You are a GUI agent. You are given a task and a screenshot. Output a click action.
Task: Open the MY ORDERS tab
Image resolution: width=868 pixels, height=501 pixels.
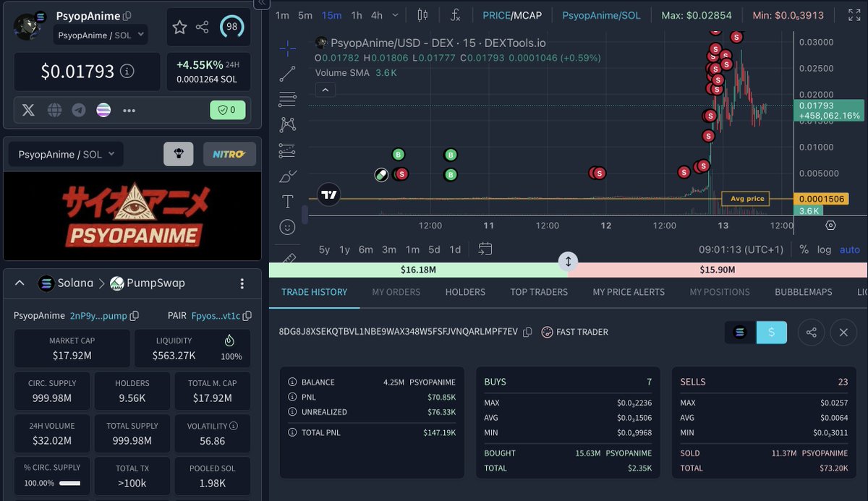(x=396, y=292)
